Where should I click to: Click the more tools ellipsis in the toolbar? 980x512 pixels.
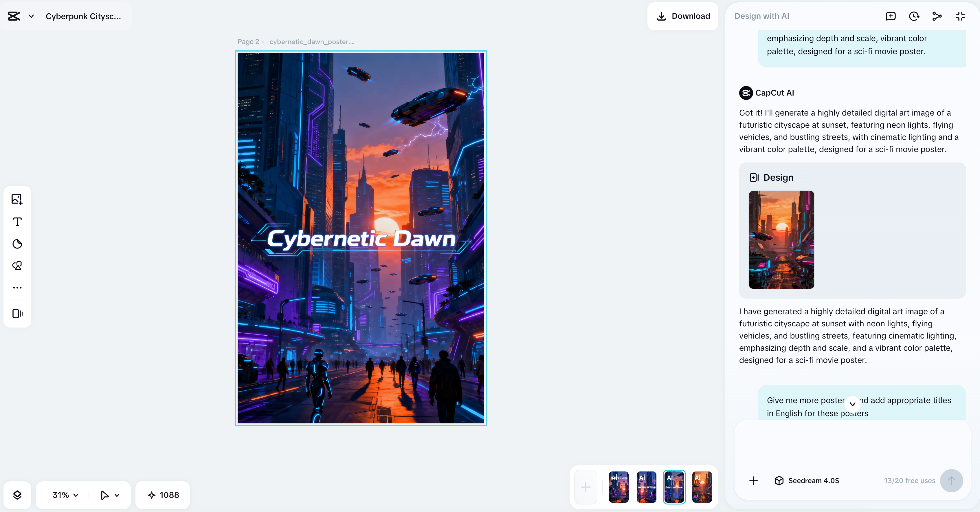(x=17, y=287)
